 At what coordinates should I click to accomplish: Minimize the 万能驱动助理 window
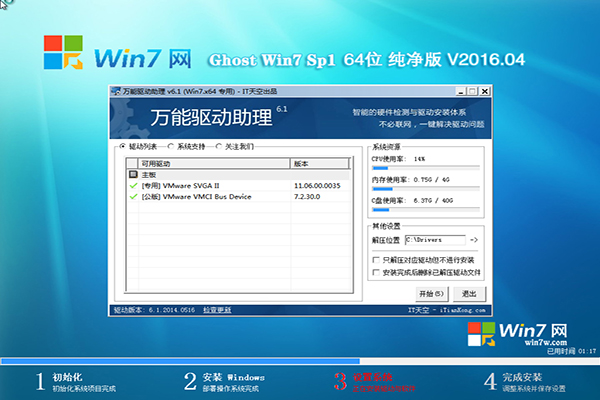461,91
